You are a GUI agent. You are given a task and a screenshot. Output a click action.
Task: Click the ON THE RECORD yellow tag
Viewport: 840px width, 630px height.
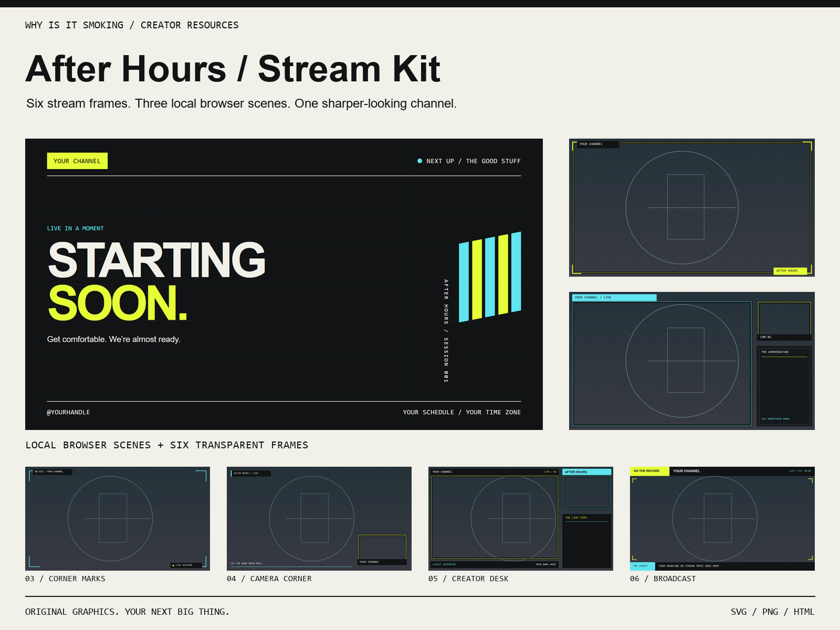pyautogui.click(x=649, y=471)
